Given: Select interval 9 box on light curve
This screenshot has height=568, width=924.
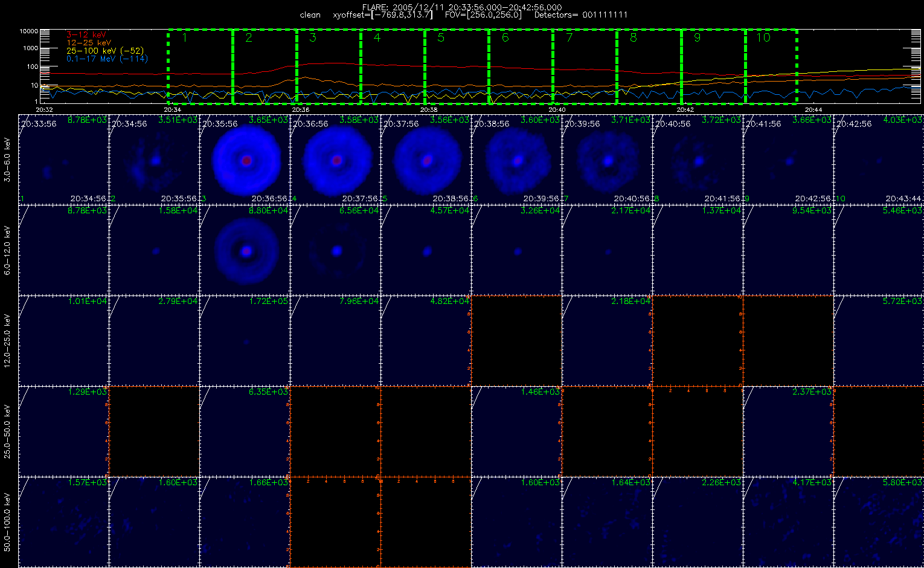Looking at the screenshot, I should tap(713, 66).
